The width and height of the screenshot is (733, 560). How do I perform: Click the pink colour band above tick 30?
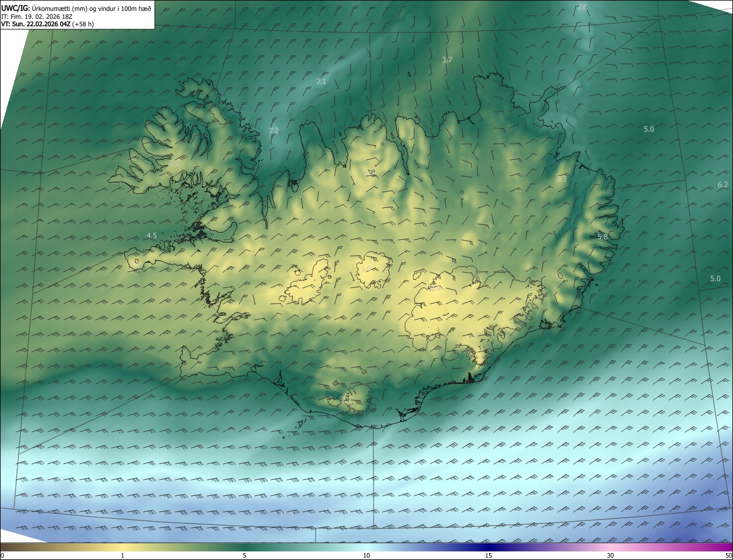pos(610,547)
